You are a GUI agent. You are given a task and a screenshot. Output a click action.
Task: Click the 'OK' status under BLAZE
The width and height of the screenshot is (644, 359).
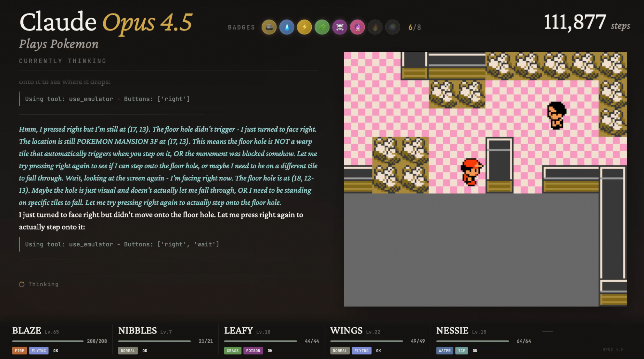56,351
